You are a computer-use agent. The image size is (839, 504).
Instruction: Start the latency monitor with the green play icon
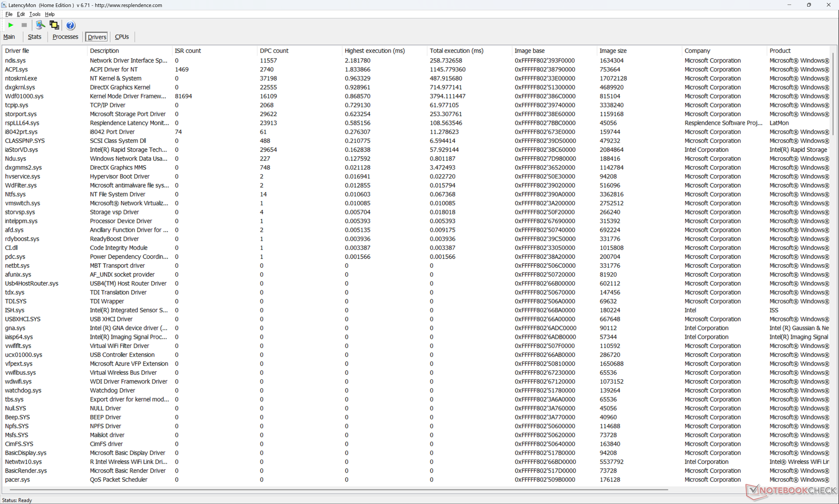tap(11, 25)
